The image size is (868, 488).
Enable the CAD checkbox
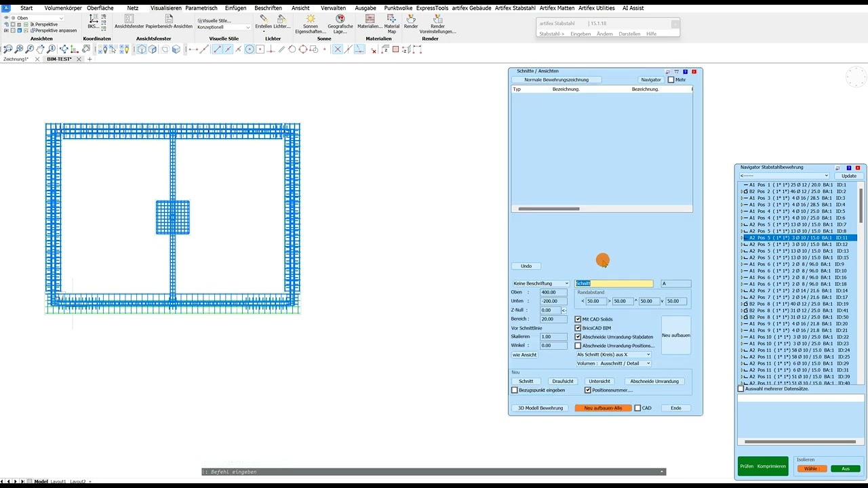637,408
